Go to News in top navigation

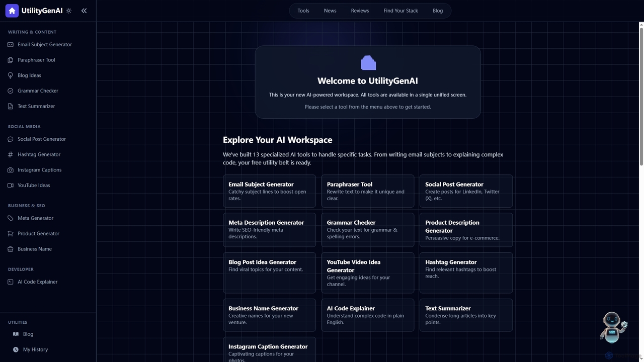coord(330,11)
